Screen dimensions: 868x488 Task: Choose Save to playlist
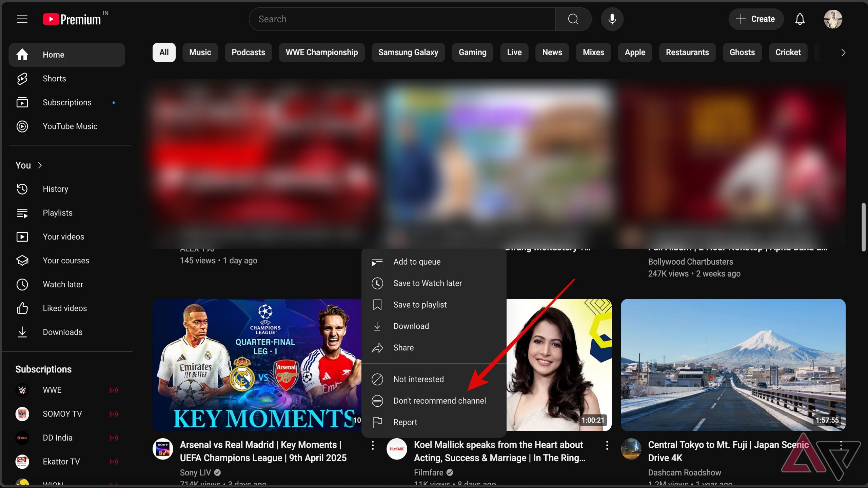coord(434,305)
